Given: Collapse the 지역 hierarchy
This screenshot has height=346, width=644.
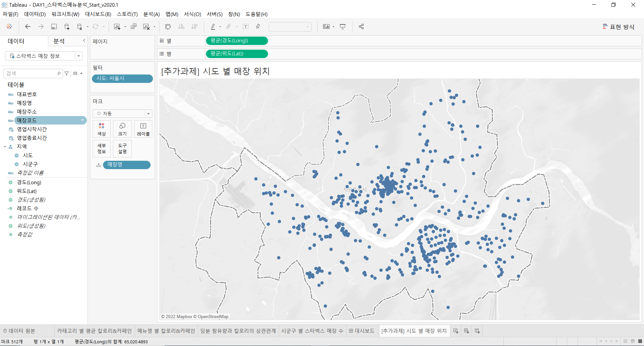Looking at the screenshot, I should 5,147.
